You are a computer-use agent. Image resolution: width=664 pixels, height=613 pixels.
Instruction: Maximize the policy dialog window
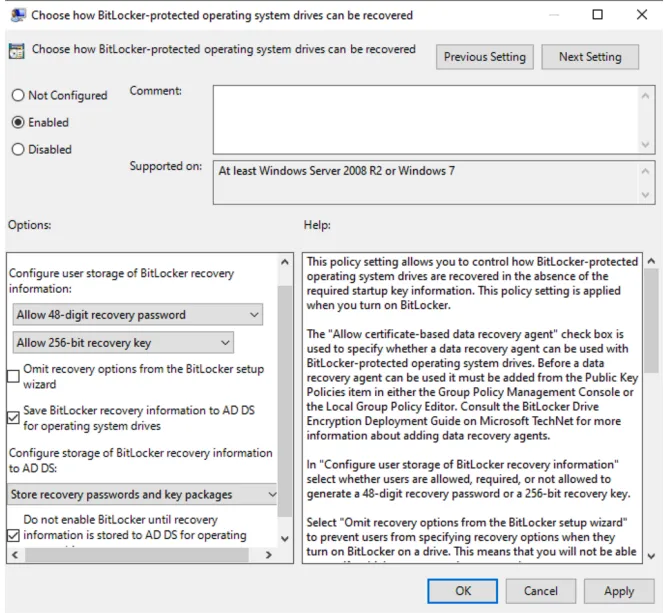598,15
